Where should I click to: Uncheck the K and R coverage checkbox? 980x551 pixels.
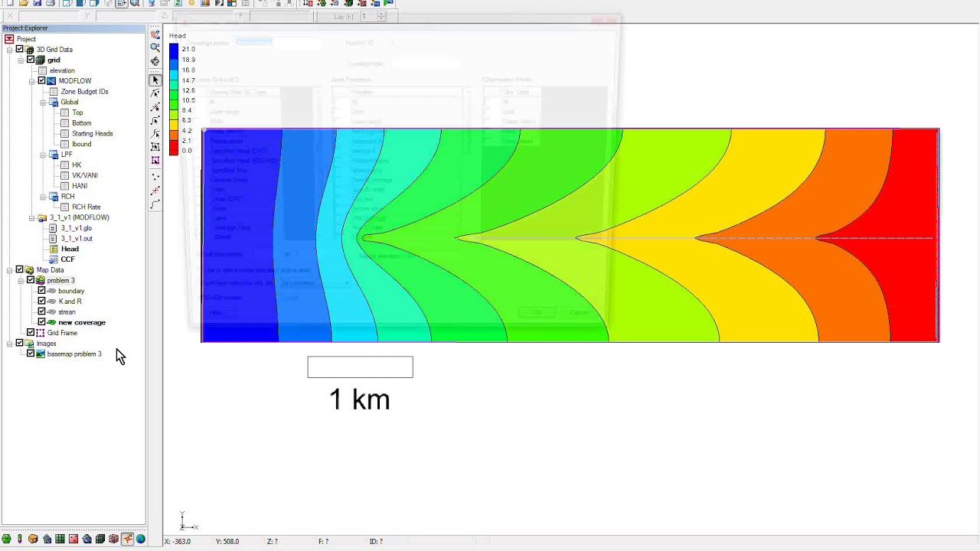click(41, 302)
